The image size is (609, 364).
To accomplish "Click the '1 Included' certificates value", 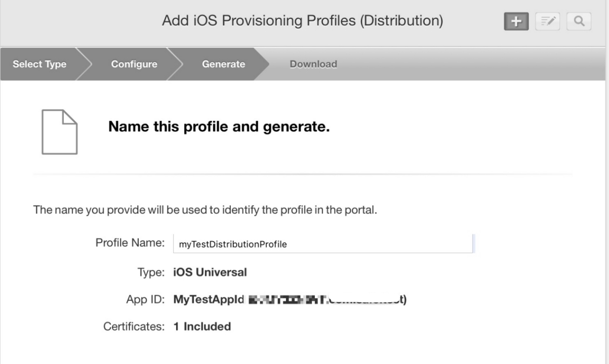I will (x=202, y=327).
